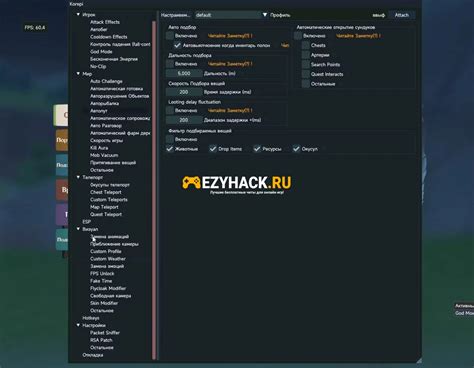Open Custom Teleports in the tree
Image resolution: width=474 pixels, height=368 pixels.
click(x=109, y=199)
